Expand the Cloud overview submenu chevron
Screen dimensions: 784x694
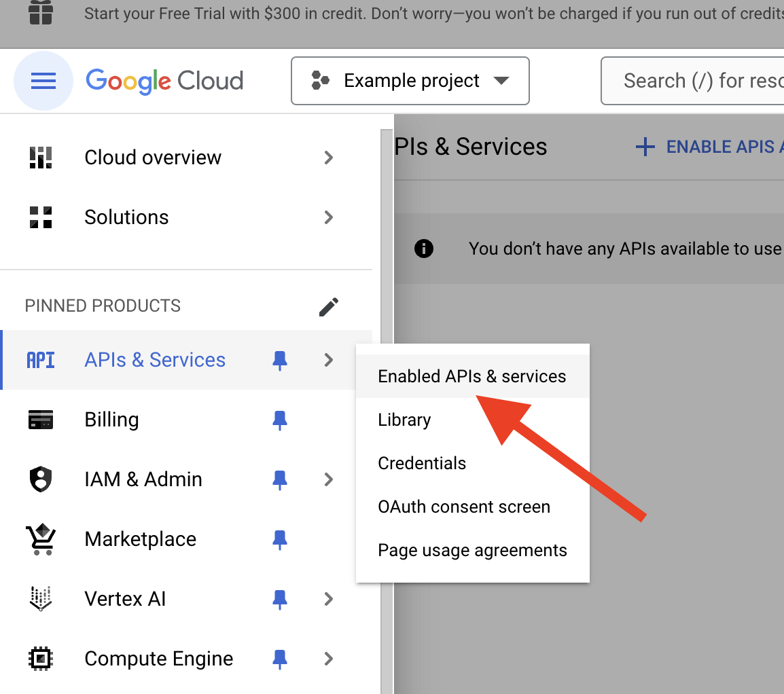pyautogui.click(x=329, y=158)
